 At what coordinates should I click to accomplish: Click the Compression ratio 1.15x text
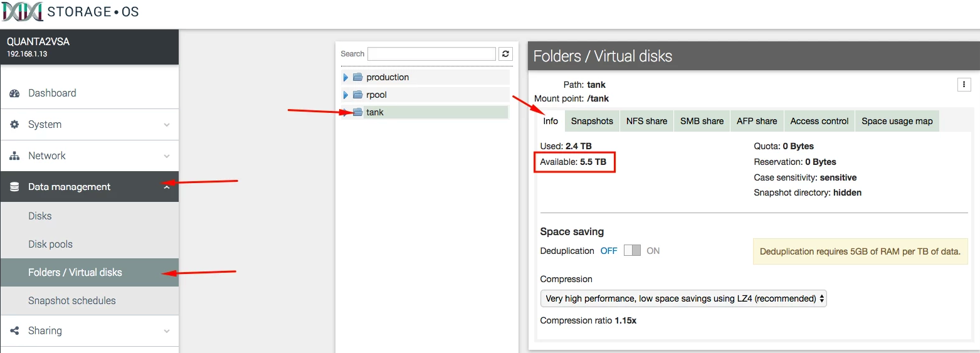pyautogui.click(x=588, y=320)
